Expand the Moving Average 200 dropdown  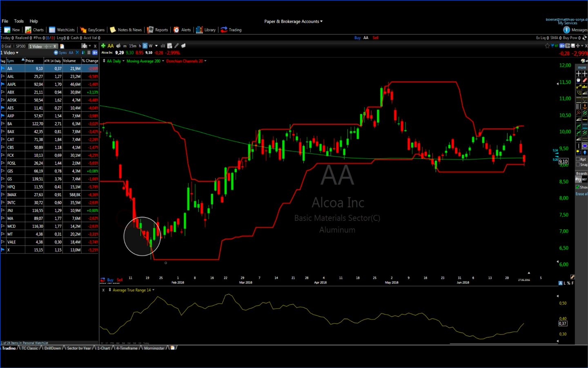163,61
